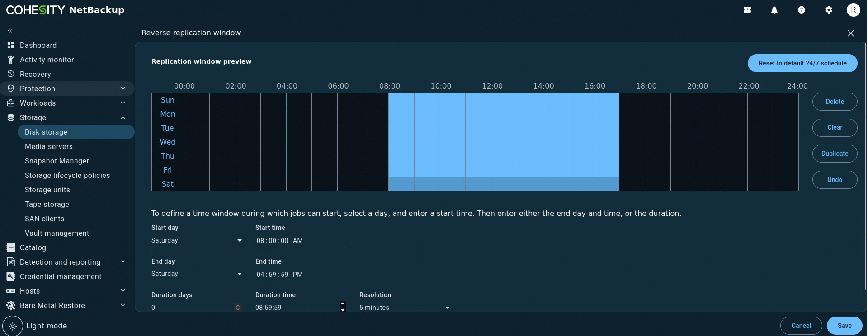Click the Hosts icon
The width and height of the screenshot is (868, 336).
point(11,291)
